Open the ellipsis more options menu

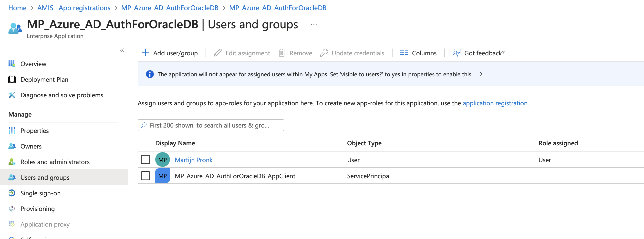[x=314, y=24]
